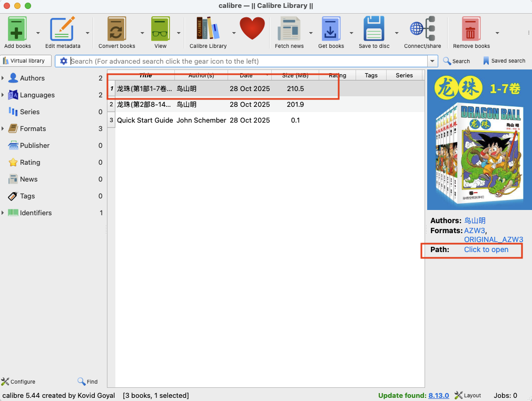Click the advanced search gear icon
Viewport: 532px width, 401px height.
coord(64,61)
